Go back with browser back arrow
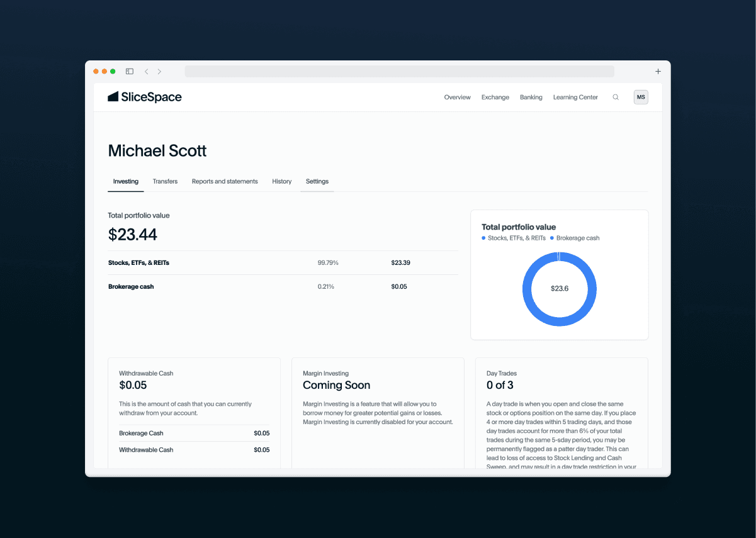The image size is (756, 538). [147, 72]
